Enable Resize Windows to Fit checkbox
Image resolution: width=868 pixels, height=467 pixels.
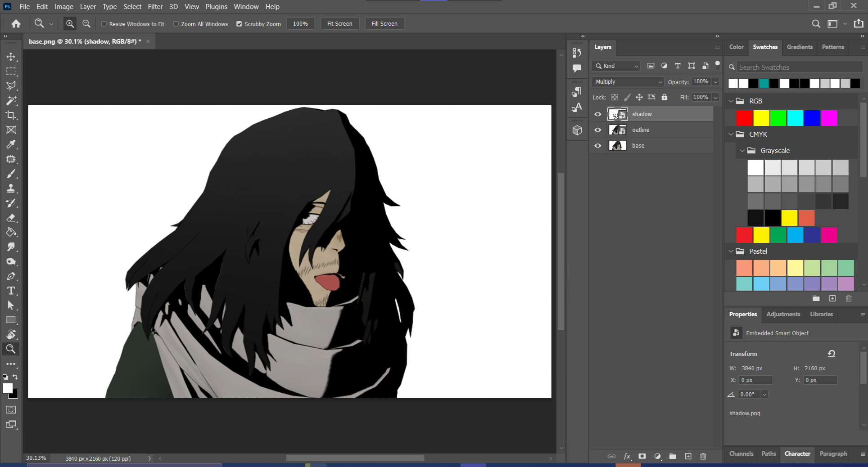tap(104, 24)
